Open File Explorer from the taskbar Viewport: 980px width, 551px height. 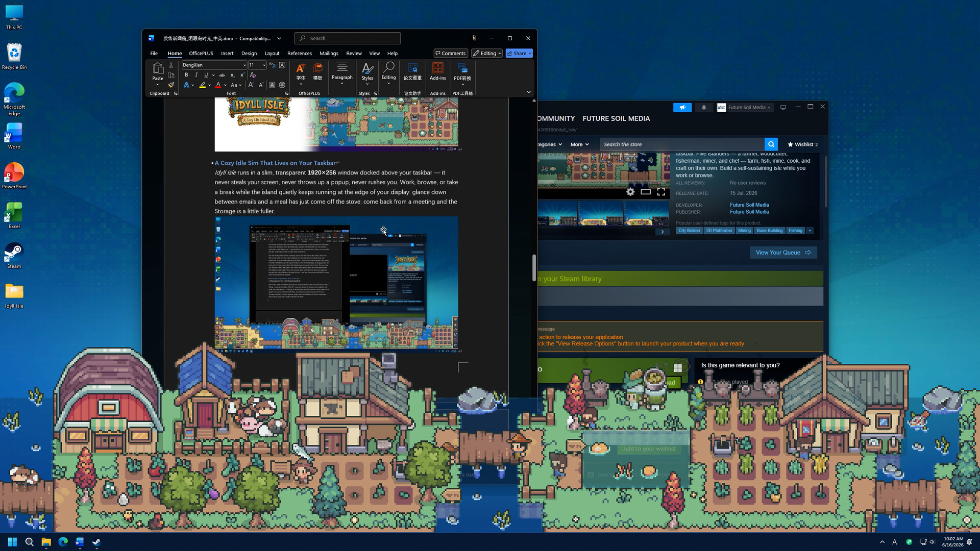coord(46,542)
